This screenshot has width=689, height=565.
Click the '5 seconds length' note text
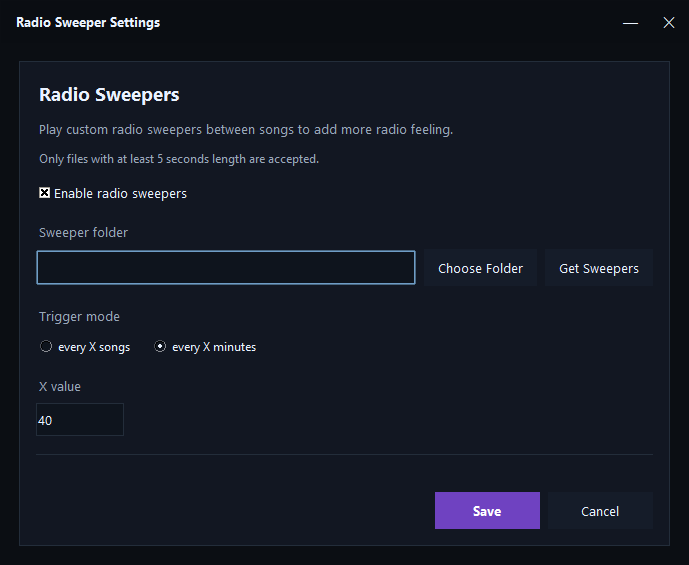click(179, 159)
